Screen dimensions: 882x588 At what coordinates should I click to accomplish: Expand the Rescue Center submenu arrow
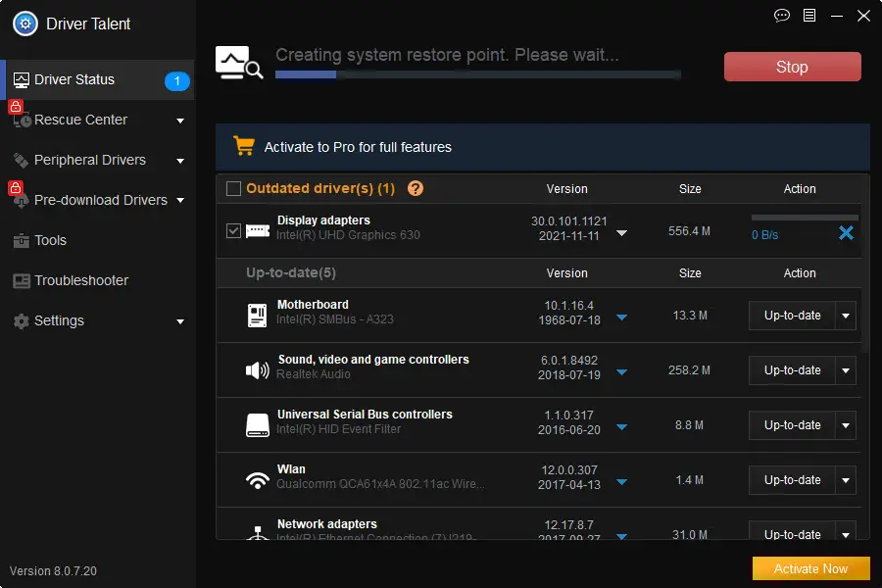(x=180, y=121)
